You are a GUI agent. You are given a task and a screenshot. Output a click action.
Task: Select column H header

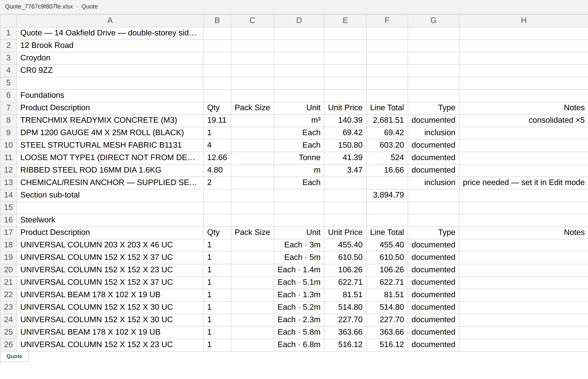[x=523, y=21]
